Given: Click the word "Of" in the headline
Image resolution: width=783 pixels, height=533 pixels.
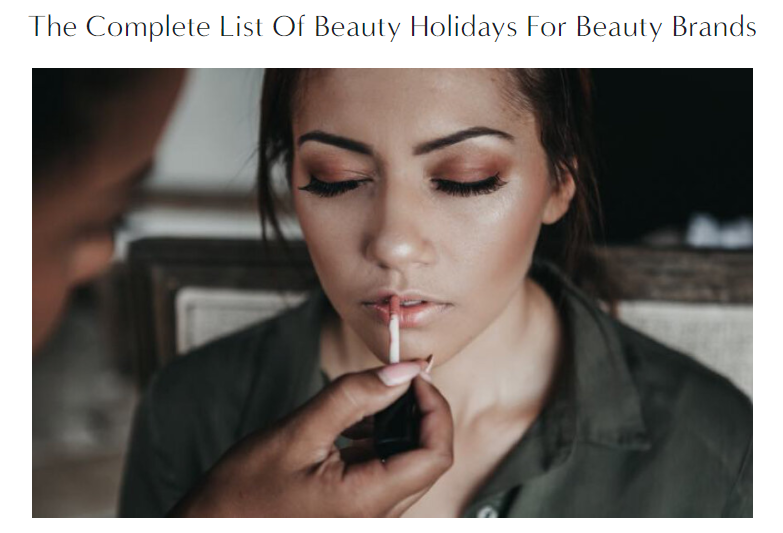Looking at the screenshot, I should pyautogui.click(x=288, y=26).
